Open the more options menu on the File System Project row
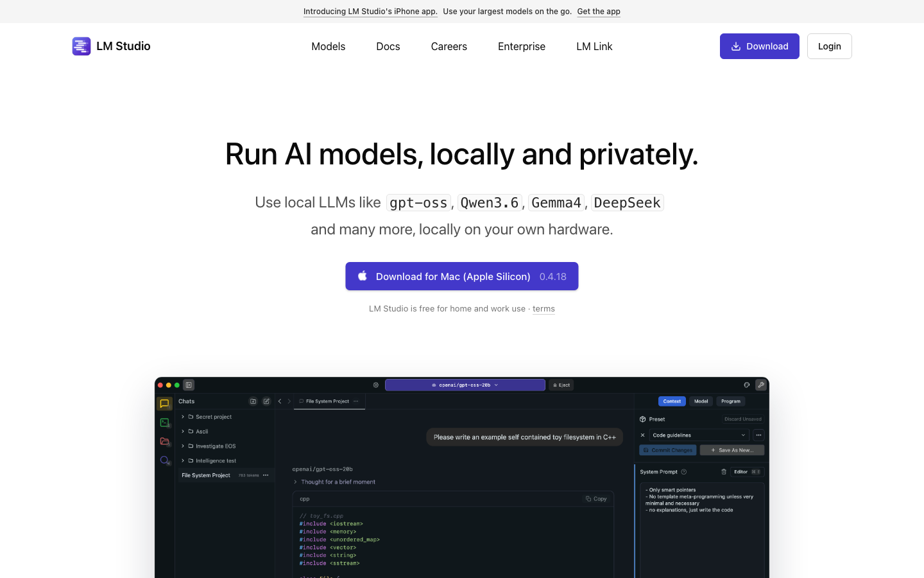This screenshot has width=924, height=578. (x=266, y=475)
